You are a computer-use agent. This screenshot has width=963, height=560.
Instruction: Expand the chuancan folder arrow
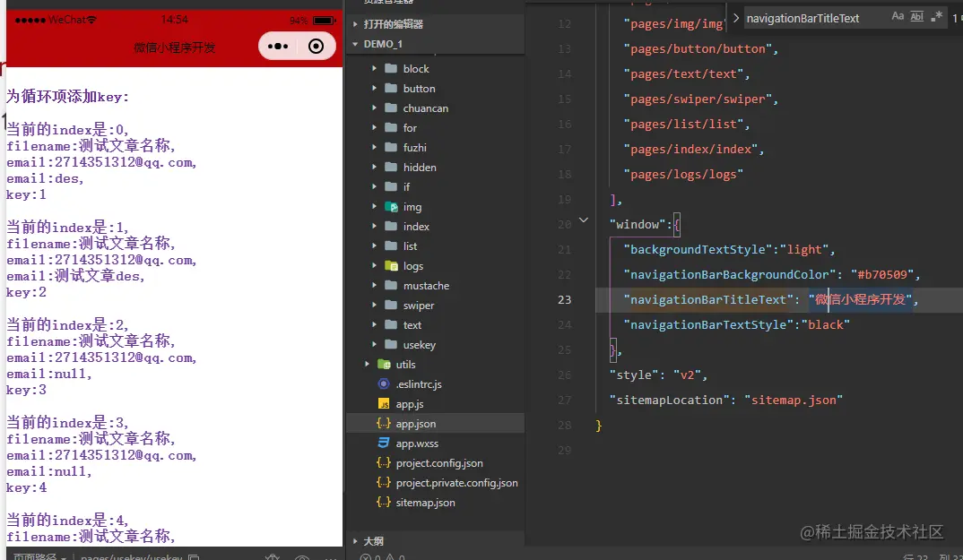tap(374, 108)
